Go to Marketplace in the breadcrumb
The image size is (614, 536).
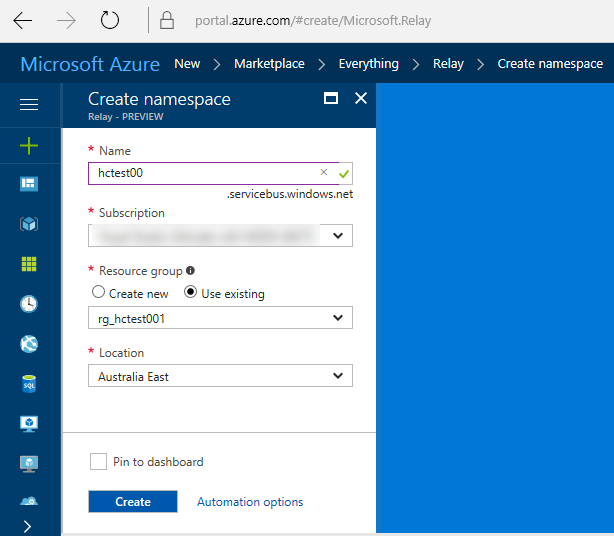pos(269,64)
